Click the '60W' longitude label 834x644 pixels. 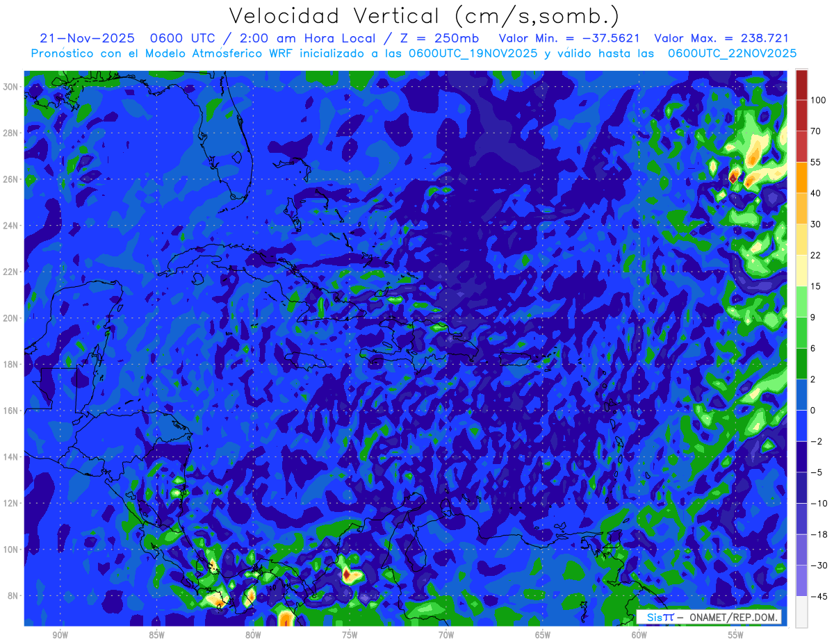pyautogui.click(x=639, y=636)
